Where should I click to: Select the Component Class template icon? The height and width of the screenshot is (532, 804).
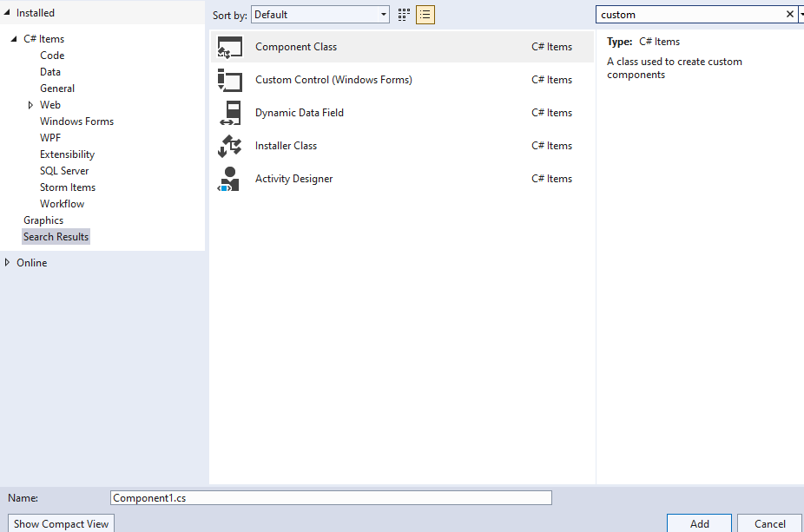tap(230, 46)
